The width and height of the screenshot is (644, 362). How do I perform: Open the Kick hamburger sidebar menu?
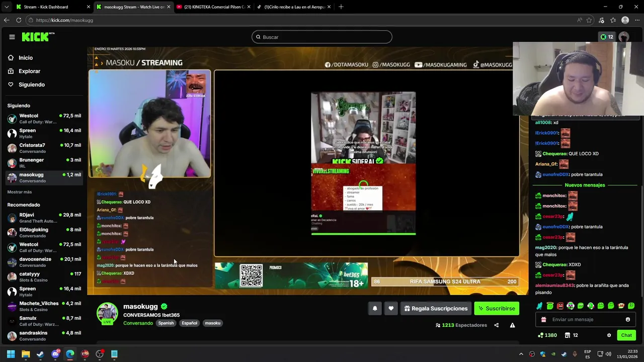click(12, 37)
